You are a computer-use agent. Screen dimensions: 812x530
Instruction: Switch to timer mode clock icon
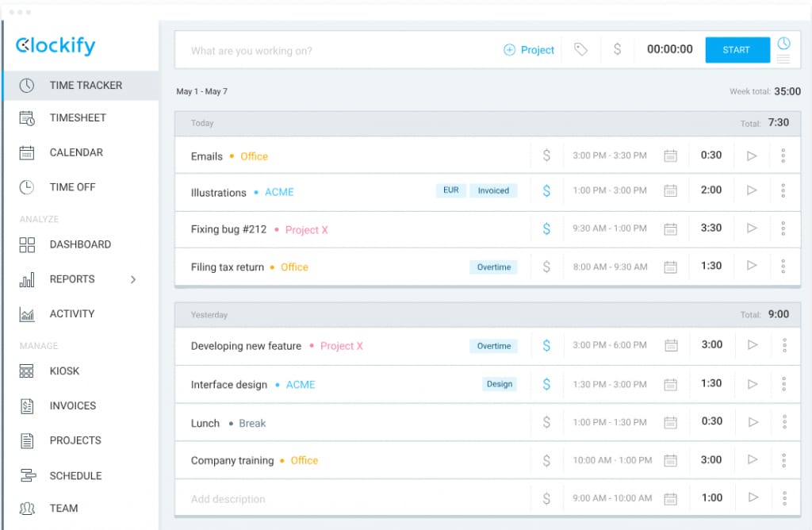pos(783,43)
